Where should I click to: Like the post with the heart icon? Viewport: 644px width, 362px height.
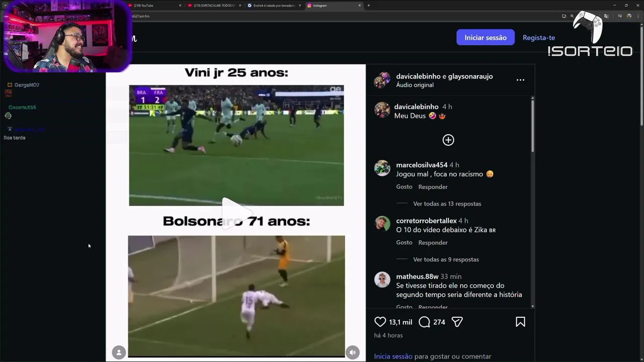pyautogui.click(x=380, y=322)
